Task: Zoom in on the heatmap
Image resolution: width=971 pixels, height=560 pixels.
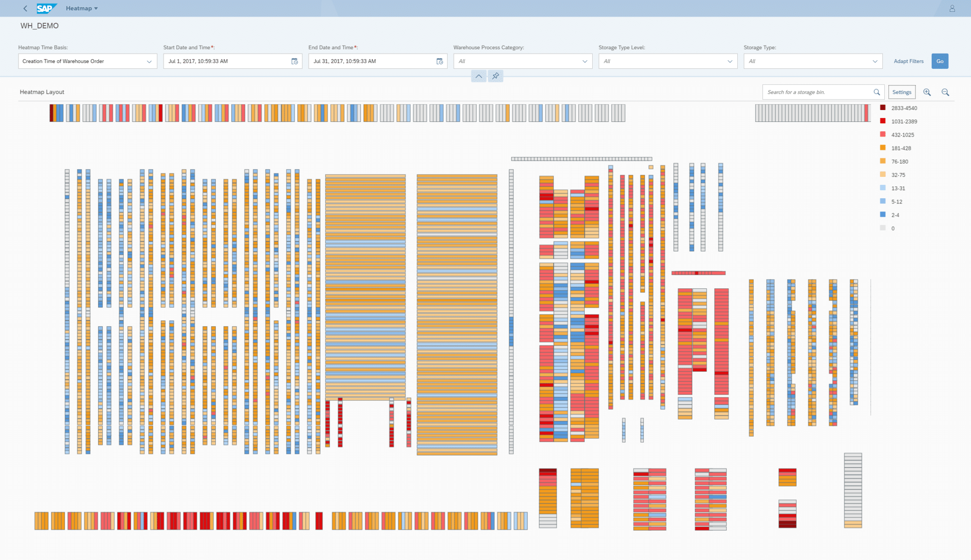Action: pyautogui.click(x=927, y=92)
